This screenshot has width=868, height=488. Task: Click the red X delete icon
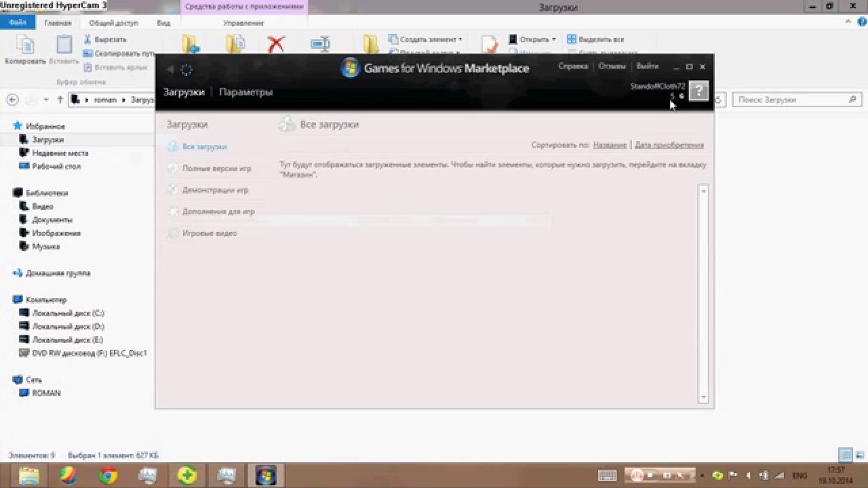tap(276, 45)
